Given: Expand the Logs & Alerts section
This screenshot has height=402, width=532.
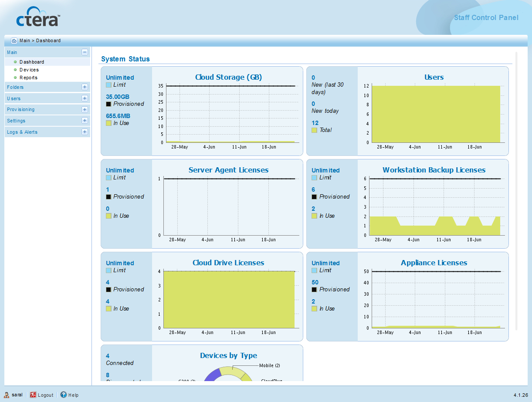Looking at the screenshot, I should point(85,132).
